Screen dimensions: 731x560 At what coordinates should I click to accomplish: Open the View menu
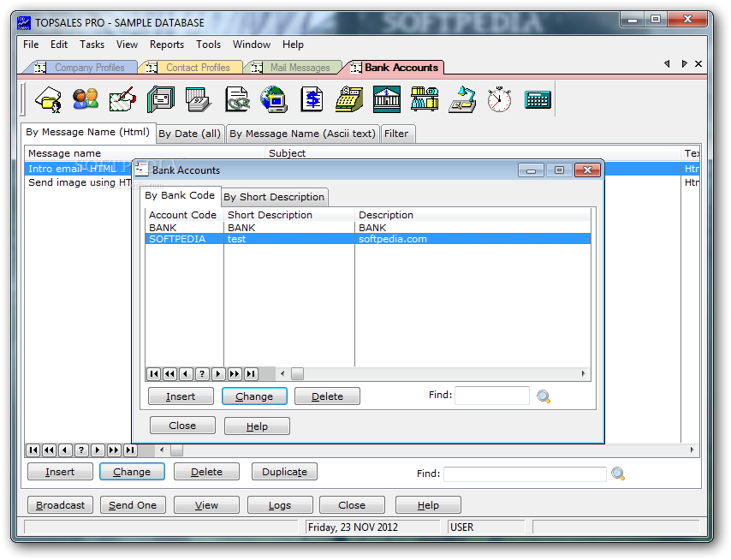pyautogui.click(x=127, y=45)
